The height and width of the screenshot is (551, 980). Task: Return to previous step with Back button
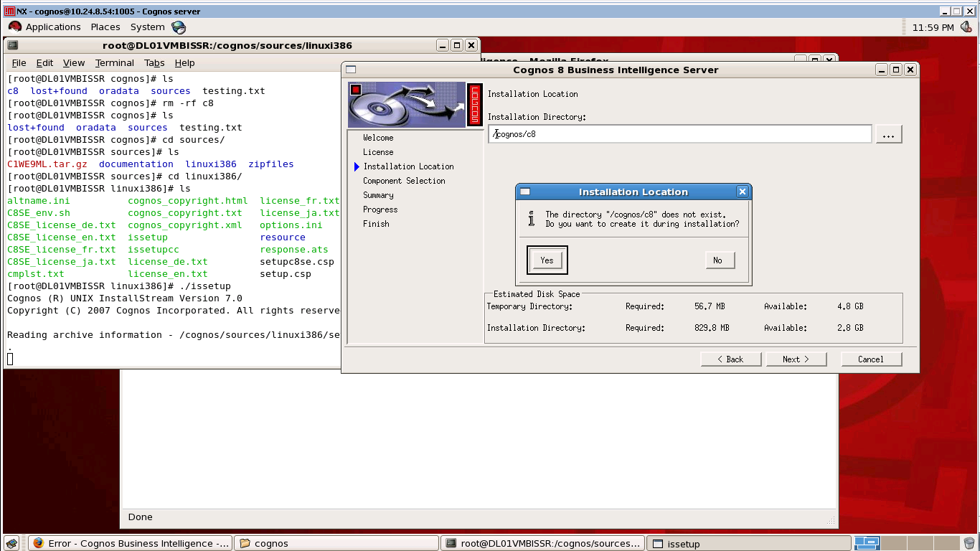click(731, 359)
